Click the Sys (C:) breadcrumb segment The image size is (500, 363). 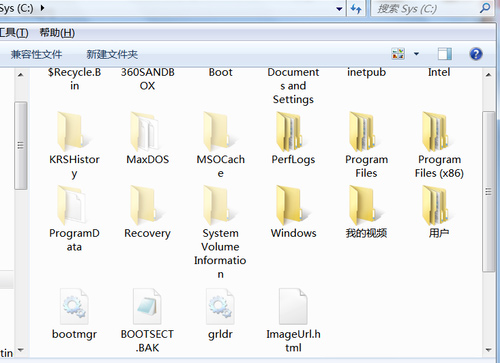tap(17, 8)
